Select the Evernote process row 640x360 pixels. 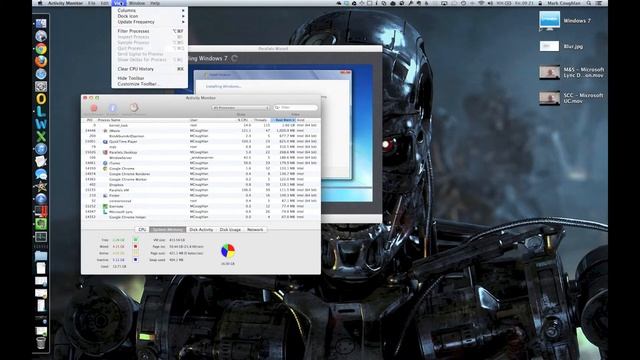[x=200, y=206]
